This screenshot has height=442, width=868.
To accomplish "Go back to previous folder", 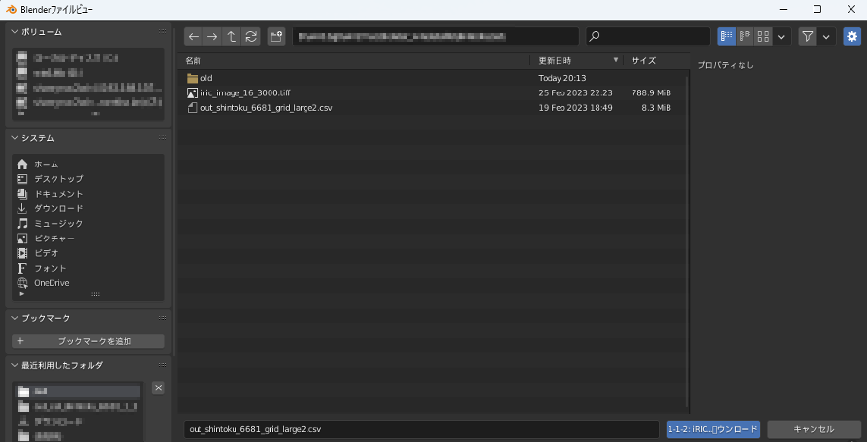I will tap(194, 37).
